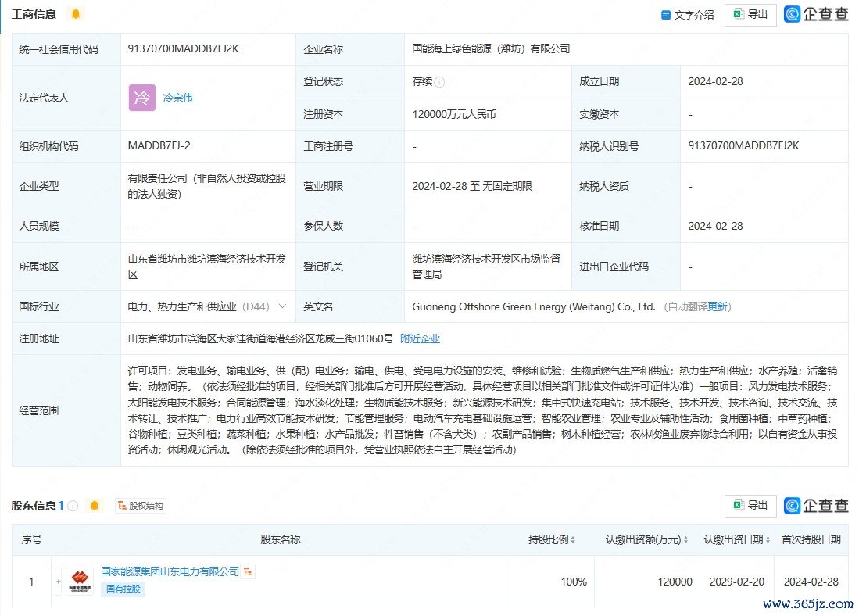Click the 经营范围 business scope paragraph
Screen dimensions: 859x616
tap(482, 410)
